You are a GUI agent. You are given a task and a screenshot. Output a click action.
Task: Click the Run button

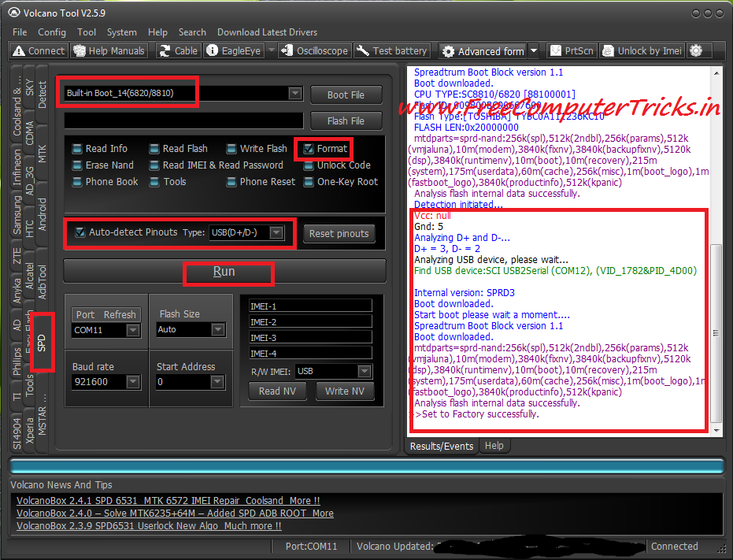click(224, 272)
